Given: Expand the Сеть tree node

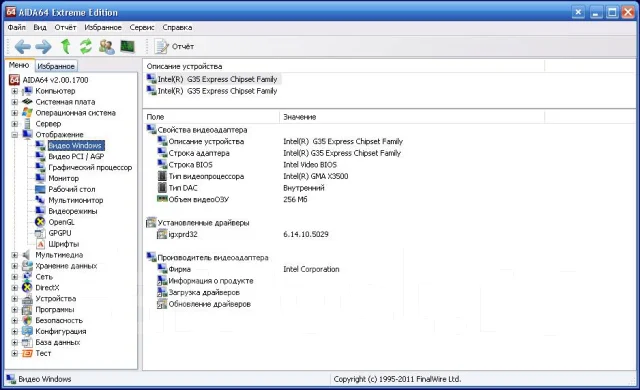Looking at the screenshot, I should click(x=15, y=277).
